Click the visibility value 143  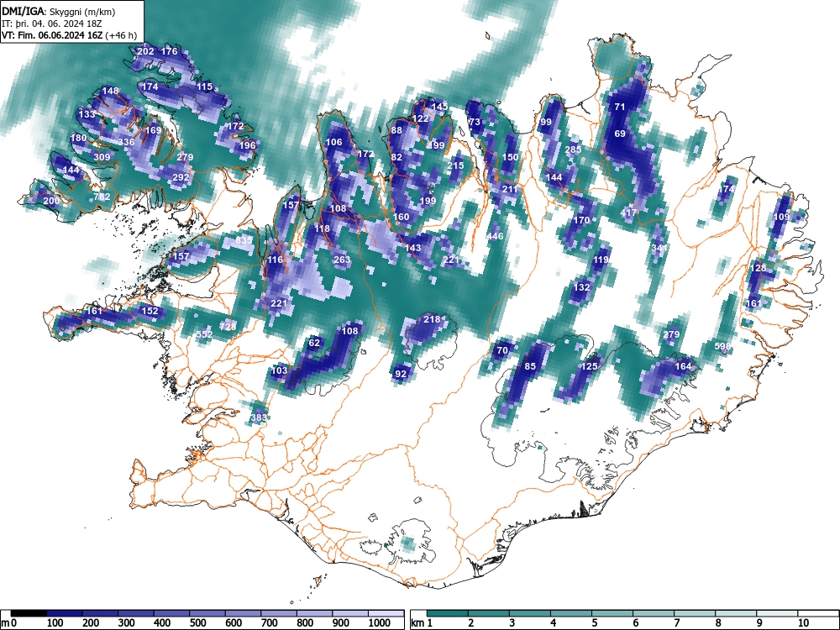pyautogui.click(x=412, y=248)
